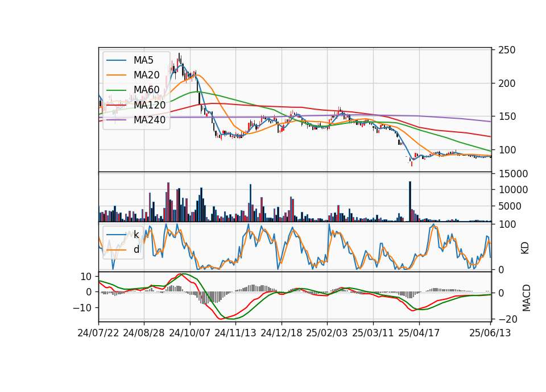Click the KD axis title
Screen dimensions: 546x392
pos(525,248)
